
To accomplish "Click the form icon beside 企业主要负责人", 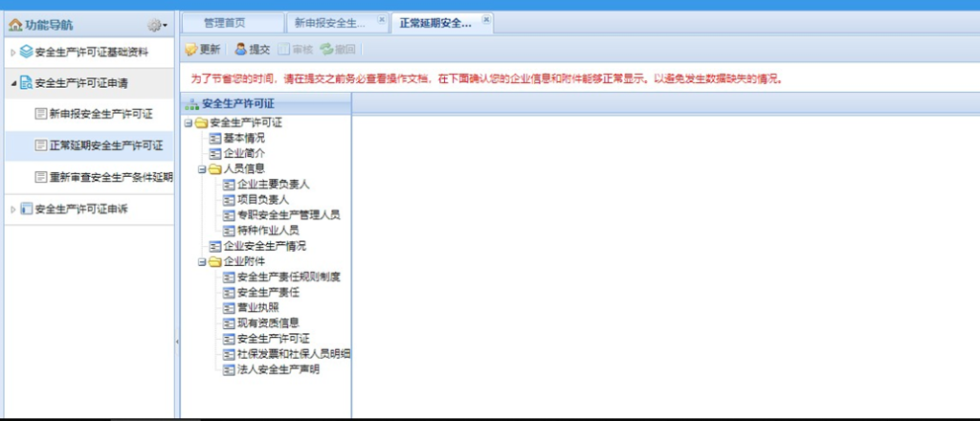I will point(230,185).
